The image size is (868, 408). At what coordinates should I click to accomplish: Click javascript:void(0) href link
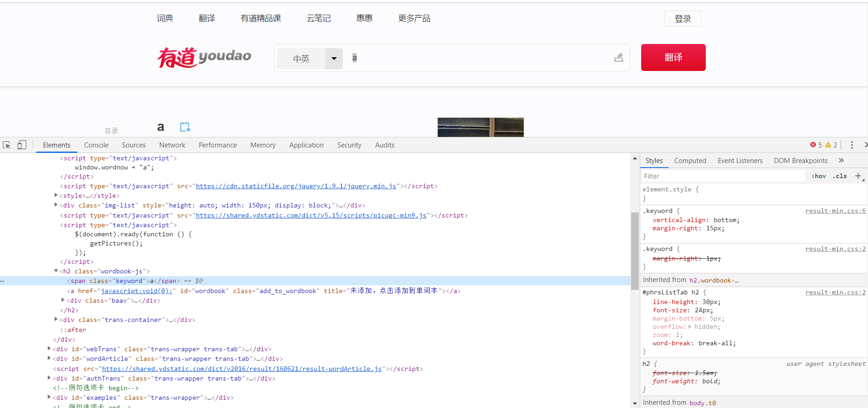137,291
